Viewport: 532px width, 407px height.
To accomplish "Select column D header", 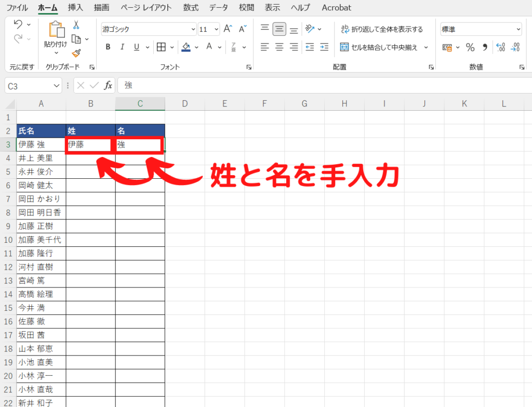I will (x=185, y=103).
